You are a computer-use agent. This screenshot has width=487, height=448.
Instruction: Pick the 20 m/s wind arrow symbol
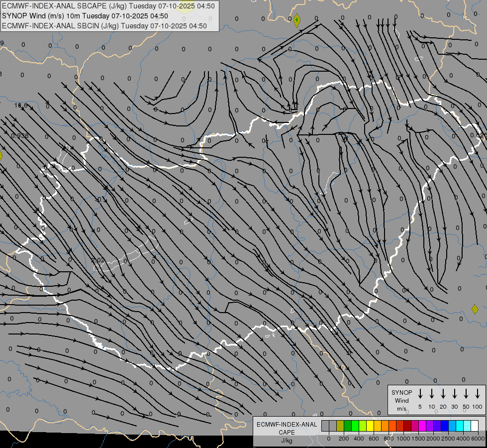(x=443, y=394)
